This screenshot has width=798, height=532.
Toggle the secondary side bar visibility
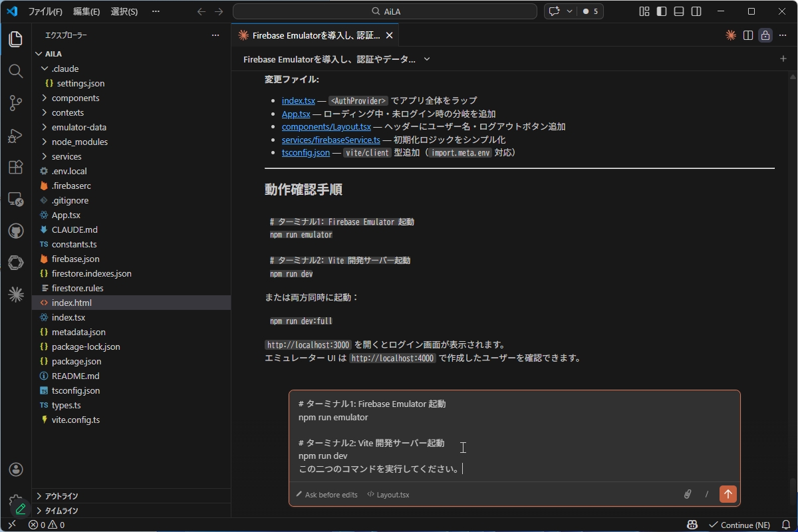696,11
